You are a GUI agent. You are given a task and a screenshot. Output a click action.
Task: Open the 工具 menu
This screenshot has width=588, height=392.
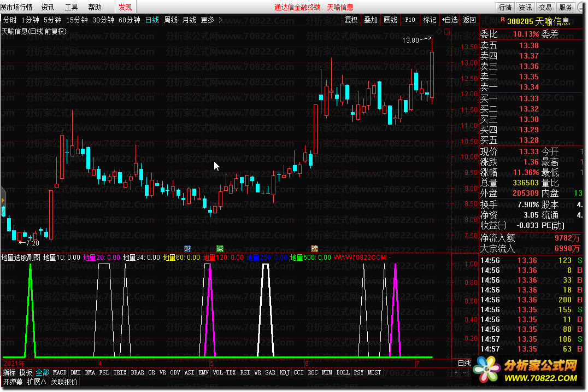coord(71,7)
